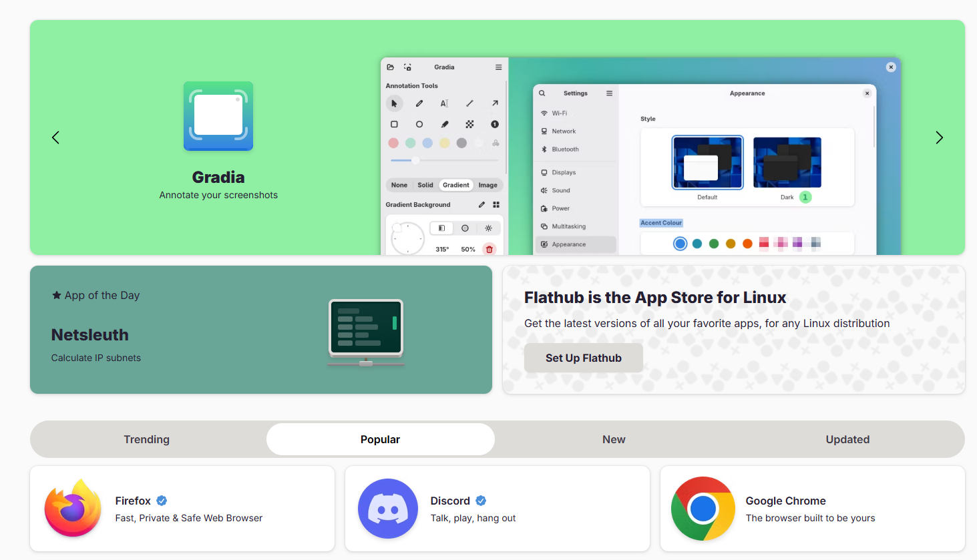Click the "Annotate your screenshots" tagline
The image size is (977, 560).
click(x=218, y=195)
